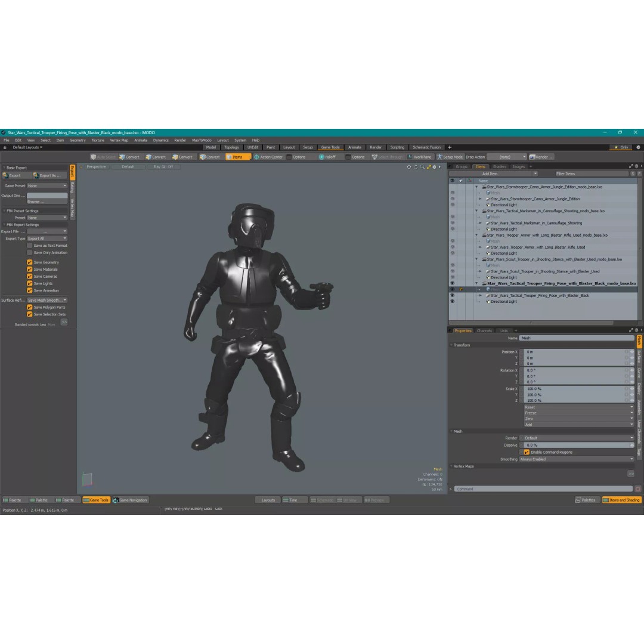The width and height of the screenshot is (644, 644).
Task: Open the Surface Refinement dropdown
Action: click(x=47, y=300)
